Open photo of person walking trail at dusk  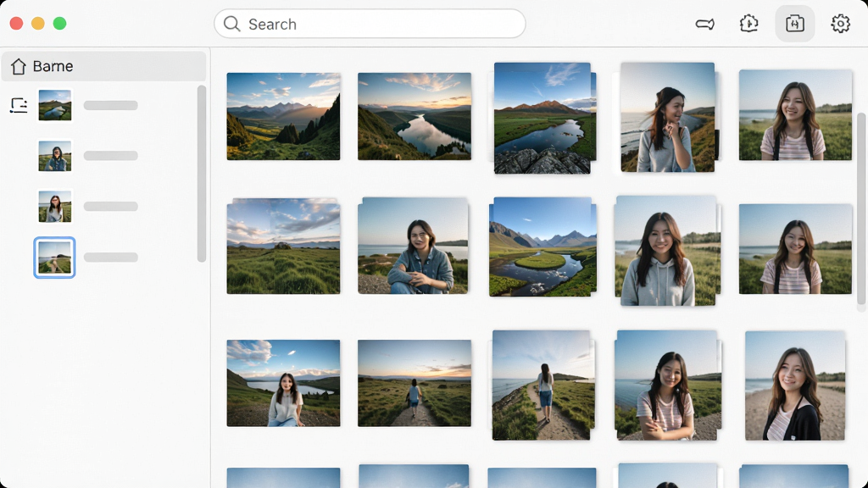coord(414,383)
